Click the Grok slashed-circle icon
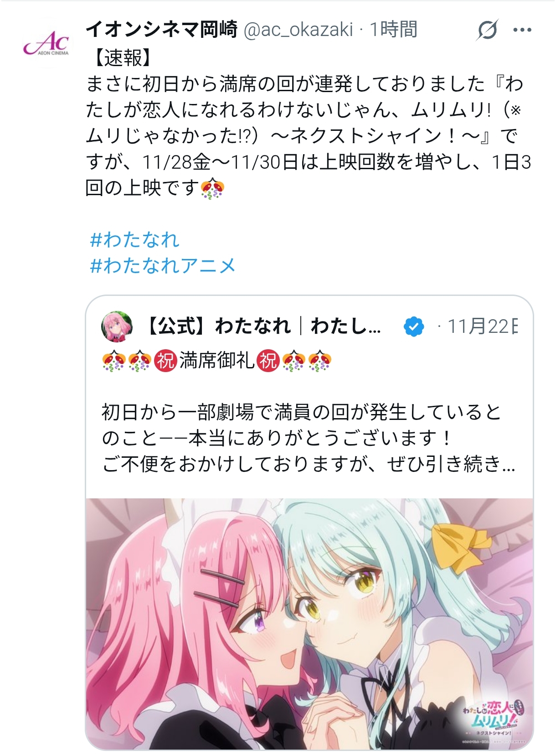556x756 pixels. [488, 30]
